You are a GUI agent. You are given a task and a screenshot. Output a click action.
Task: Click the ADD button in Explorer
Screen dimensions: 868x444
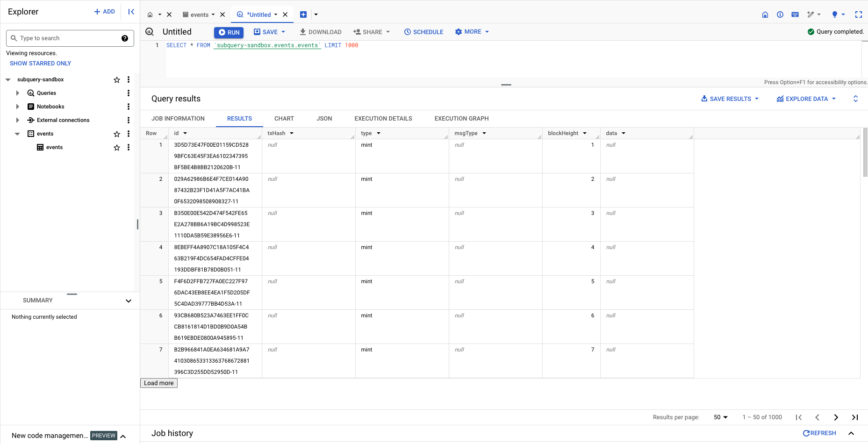[x=105, y=12]
